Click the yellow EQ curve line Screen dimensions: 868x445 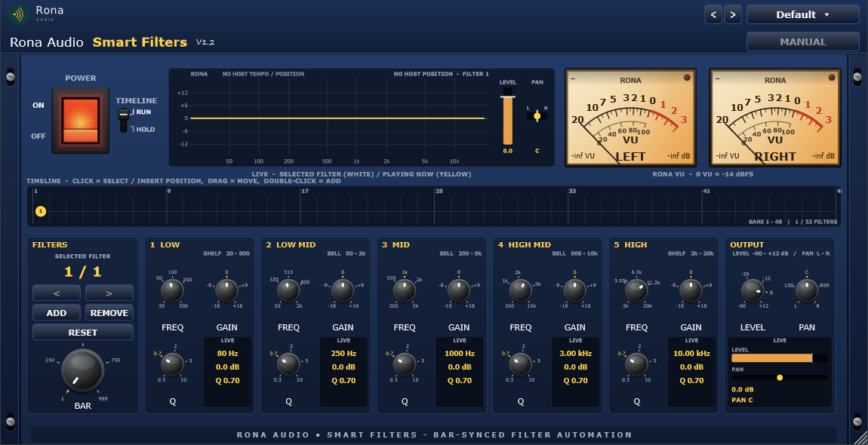pyautogui.click(x=337, y=118)
